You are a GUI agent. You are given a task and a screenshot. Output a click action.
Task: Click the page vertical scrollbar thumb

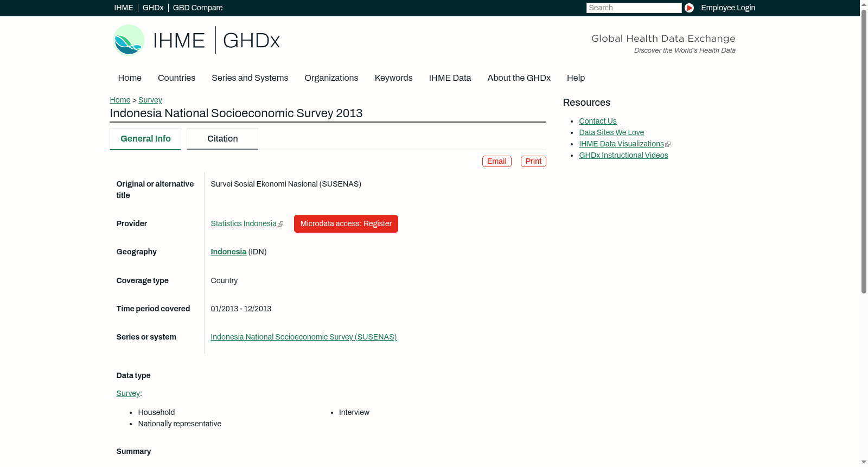click(x=864, y=151)
